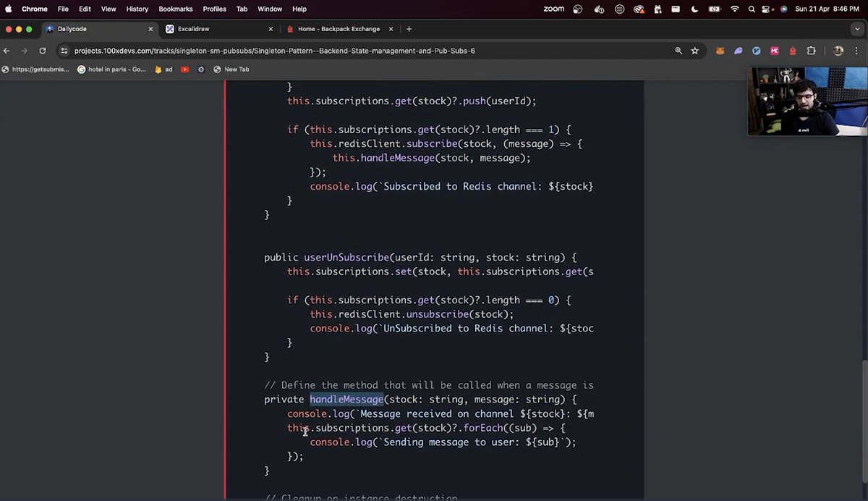This screenshot has height=501, width=868.
Task: Go forward to the next page
Action: click(x=25, y=51)
